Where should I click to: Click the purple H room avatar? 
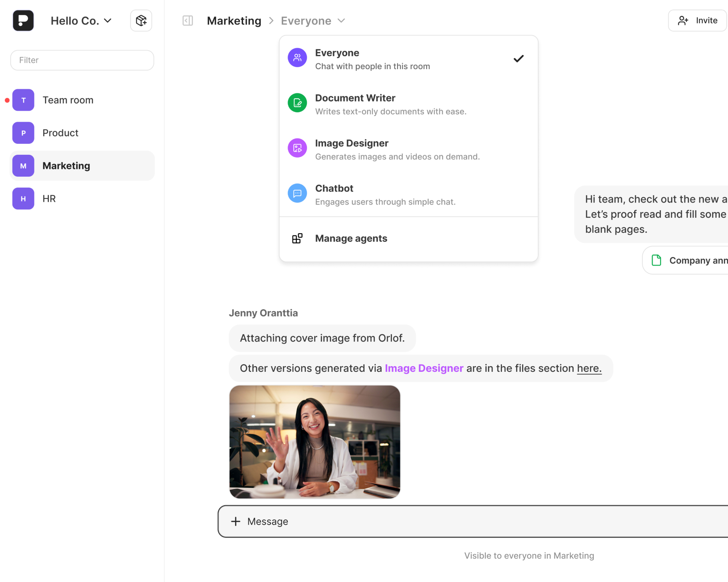point(23,199)
